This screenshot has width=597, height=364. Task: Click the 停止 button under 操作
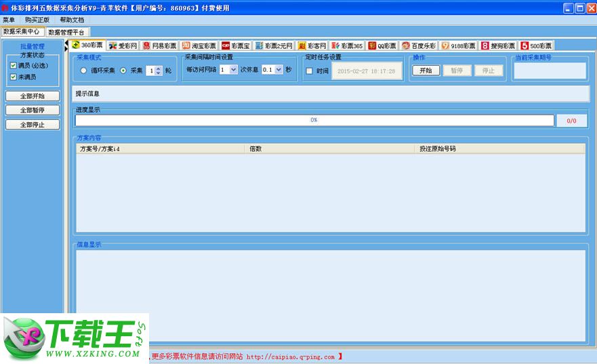point(489,70)
